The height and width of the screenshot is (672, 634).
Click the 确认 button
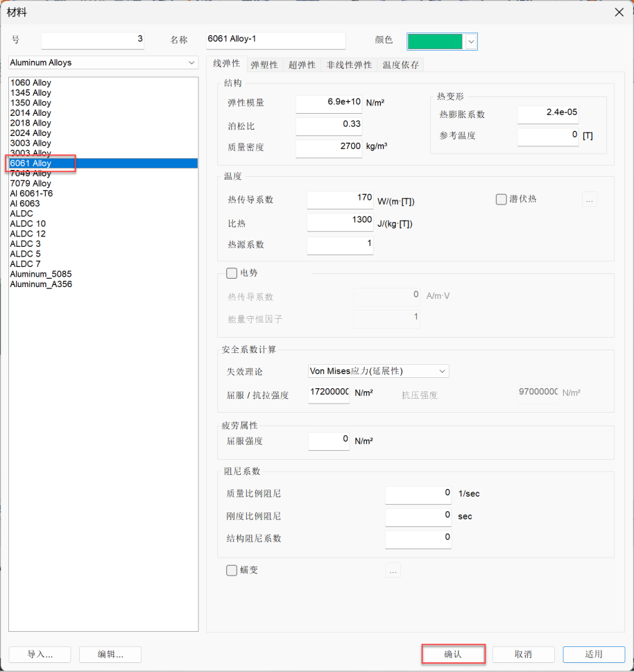pyautogui.click(x=453, y=654)
